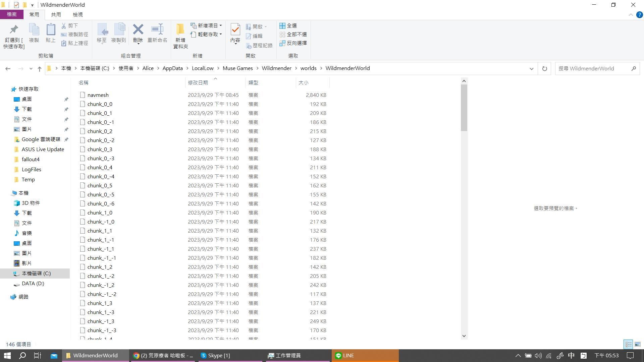This screenshot has height=362, width=644.
Task: Sort files by Size (大小) column header
Action: (303, 83)
